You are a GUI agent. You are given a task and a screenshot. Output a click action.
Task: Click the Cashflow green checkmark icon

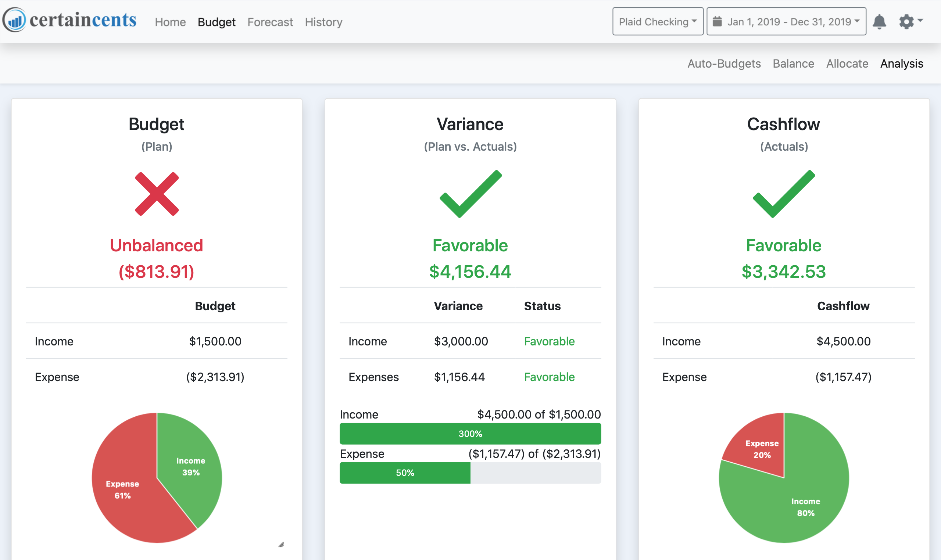pos(784,194)
